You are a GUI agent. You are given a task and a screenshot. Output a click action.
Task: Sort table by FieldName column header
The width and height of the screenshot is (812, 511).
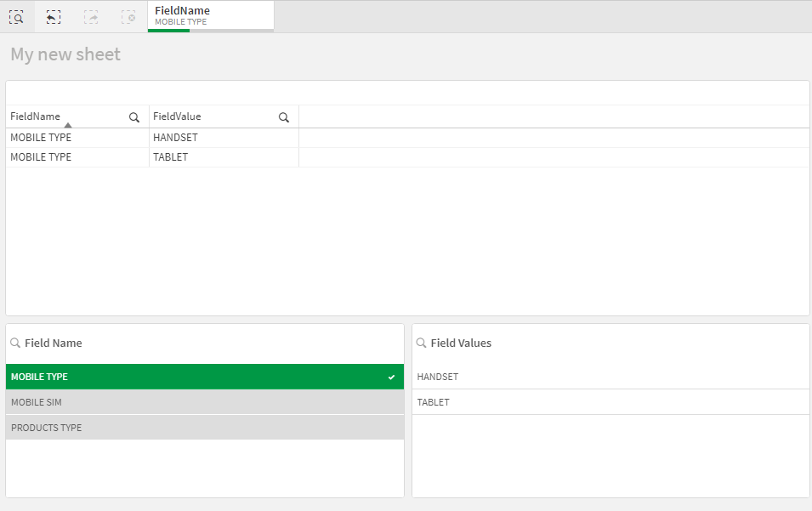[x=36, y=116]
